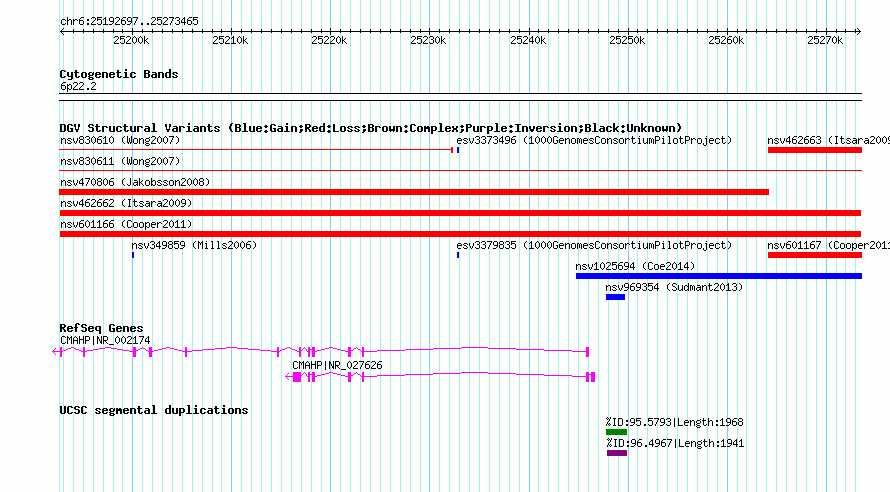Select the nsv470806 (Jakobsson2008) label
This screenshot has width=890, height=492.
pos(135,182)
